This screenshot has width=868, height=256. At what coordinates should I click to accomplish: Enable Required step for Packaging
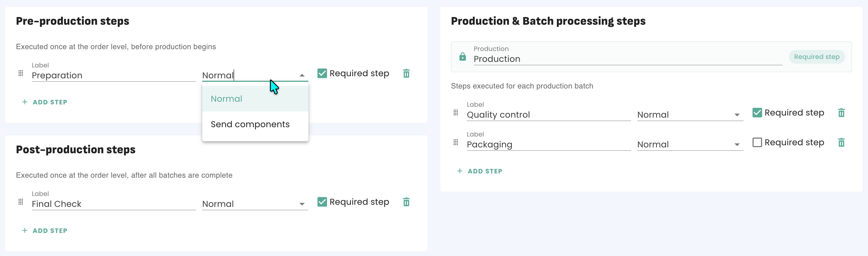click(757, 142)
